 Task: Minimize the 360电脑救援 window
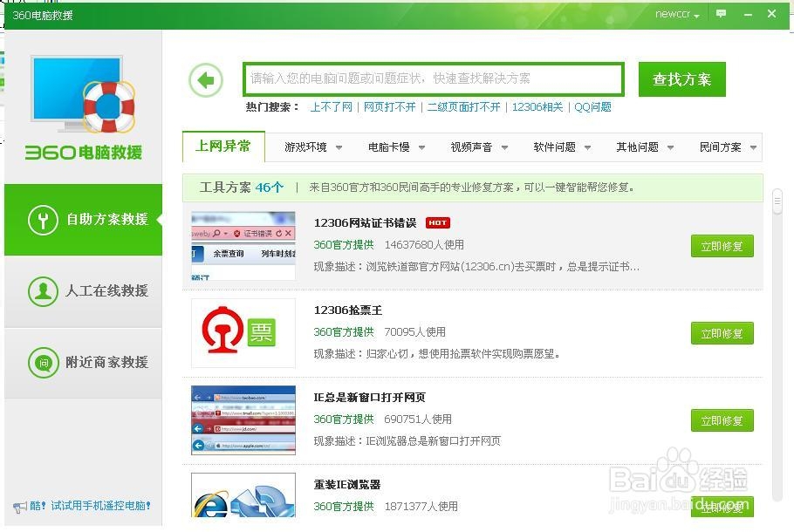click(748, 14)
